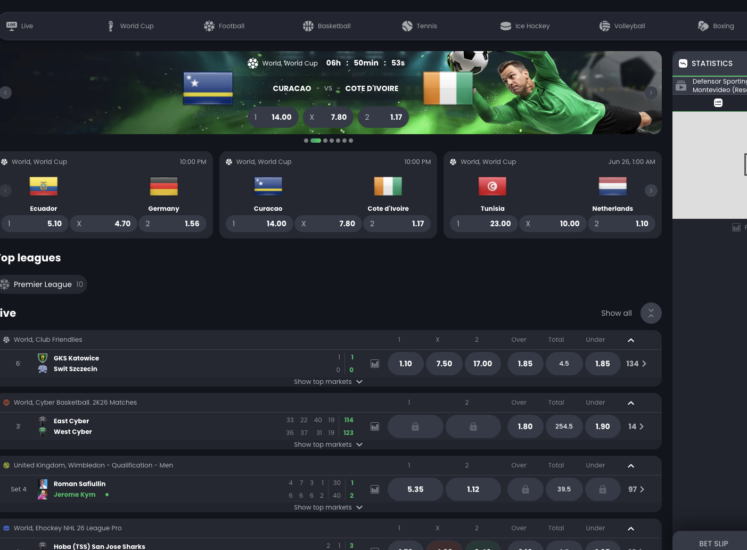Select Under 1.90 in East Cyber match

602,427
